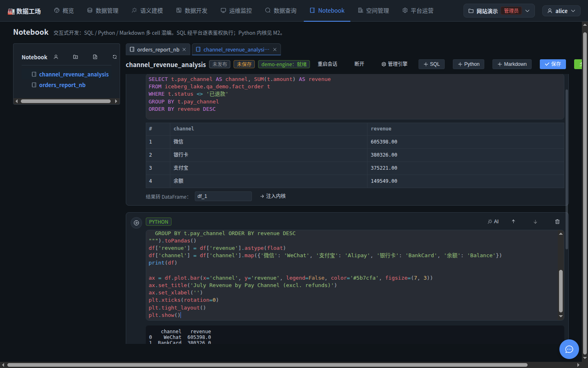Image resolution: width=588 pixels, height=368 pixels.
Task: Click in the SQL SELECT statement line
Action: click(240, 79)
